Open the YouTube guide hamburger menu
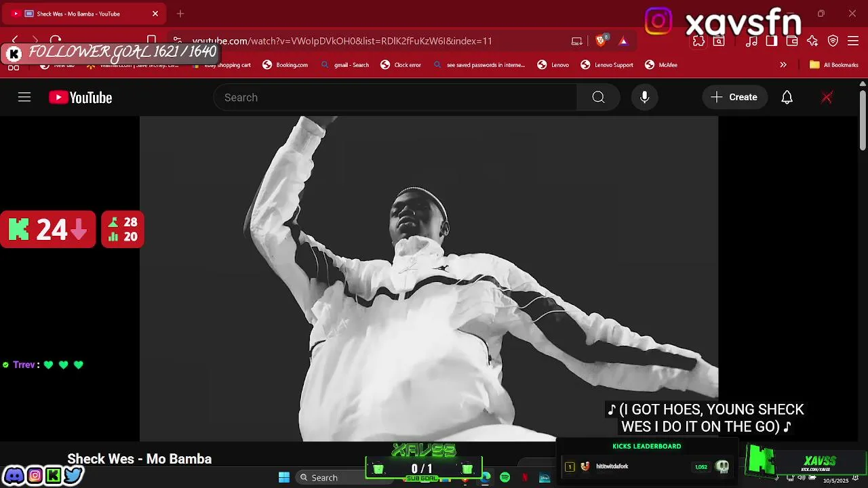Screen dimensions: 868x488 (24, 98)
